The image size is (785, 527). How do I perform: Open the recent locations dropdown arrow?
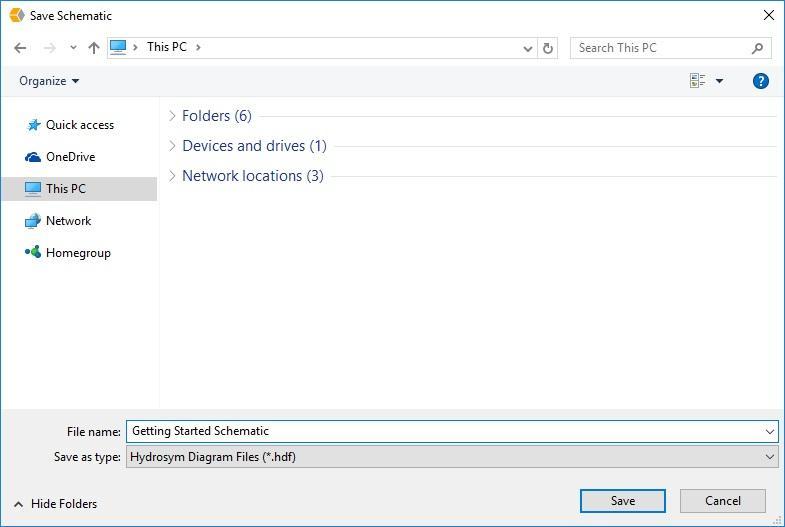74,48
